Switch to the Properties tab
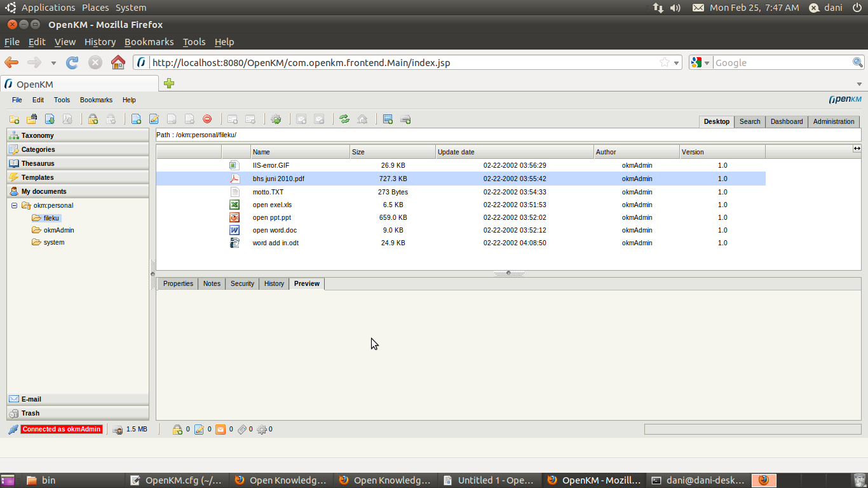Viewport: 868px width, 488px height. (x=178, y=283)
